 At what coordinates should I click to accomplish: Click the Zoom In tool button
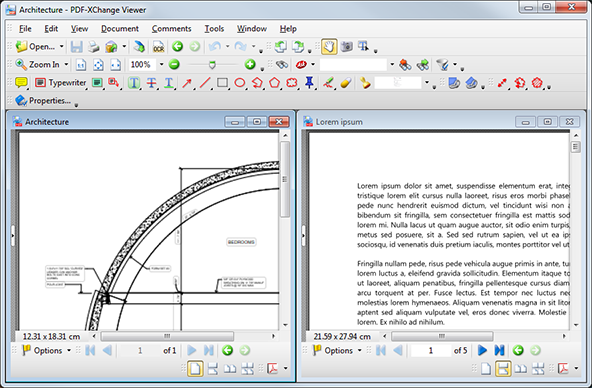pyautogui.click(x=37, y=65)
